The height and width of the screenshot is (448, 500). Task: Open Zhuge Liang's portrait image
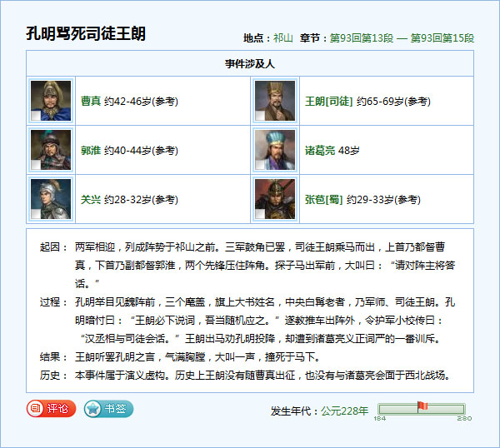(275, 150)
